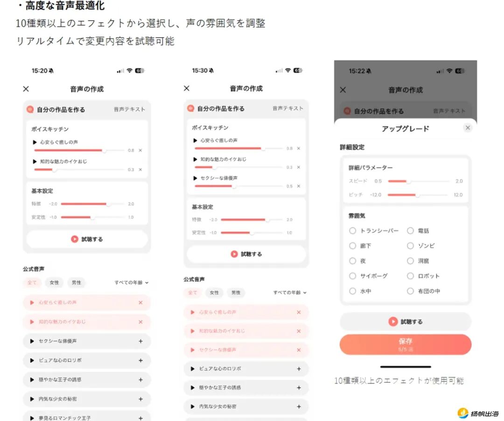Viewport: 504px width, 421px height.
Task: Filter by 男性 on 15:30 screen
Action: pos(236,293)
